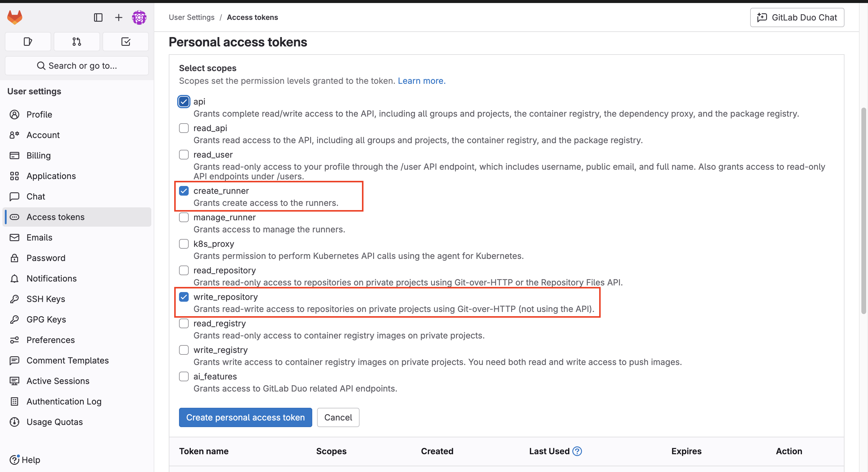868x472 pixels.
Task: Open the to-do list icon
Action: pyautogui.click(x=126, y=42)
